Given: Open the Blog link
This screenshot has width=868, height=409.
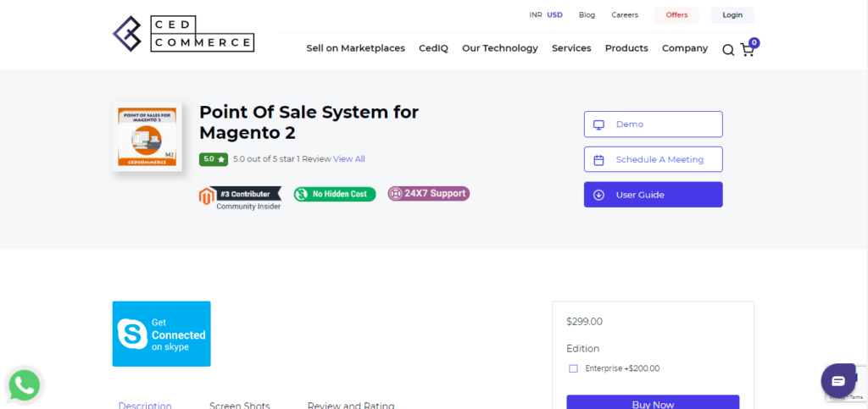Looking at the screenshot, I should tap(587, 15).
